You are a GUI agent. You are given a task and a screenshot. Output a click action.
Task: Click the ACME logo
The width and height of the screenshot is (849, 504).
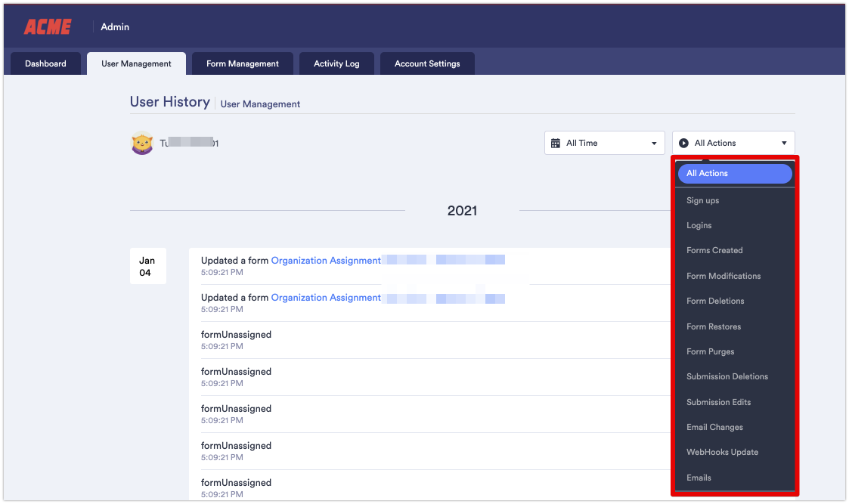(x=47, y=26)
